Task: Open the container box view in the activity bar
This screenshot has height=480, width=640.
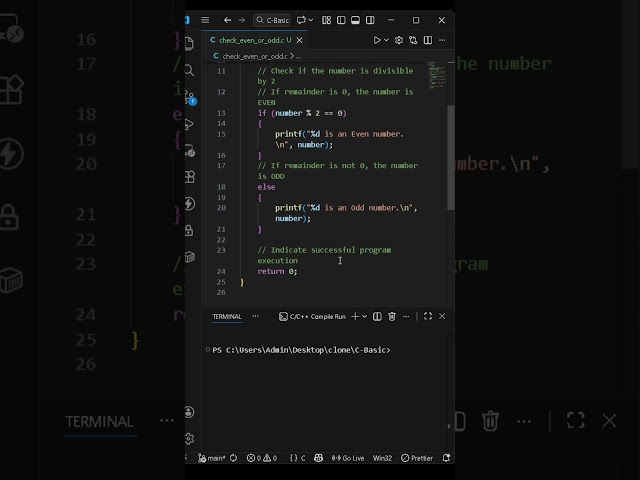Action: [x=190, y=257]
